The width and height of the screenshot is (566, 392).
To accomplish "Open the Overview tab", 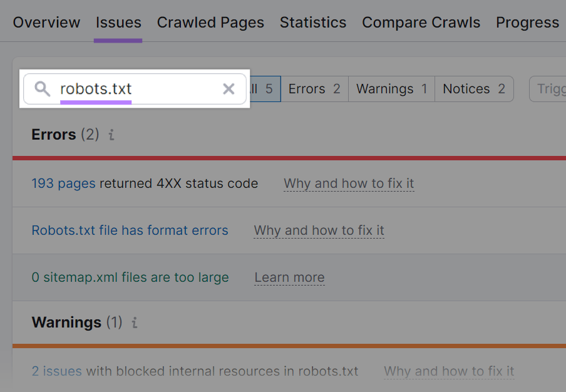I will [46, 23].
